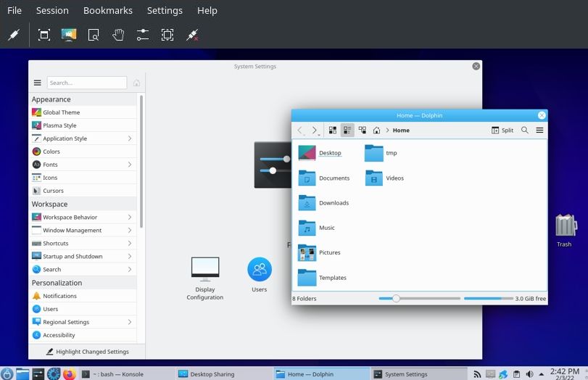Click the view-only hand icon in toolbar
The image size is (588, 380).
[117, 35]
